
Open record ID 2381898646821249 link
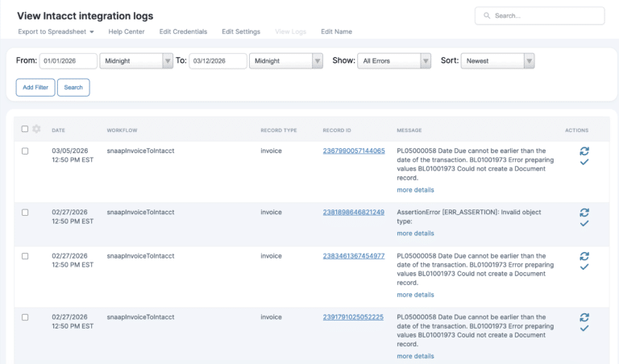(x=353, y=213)
